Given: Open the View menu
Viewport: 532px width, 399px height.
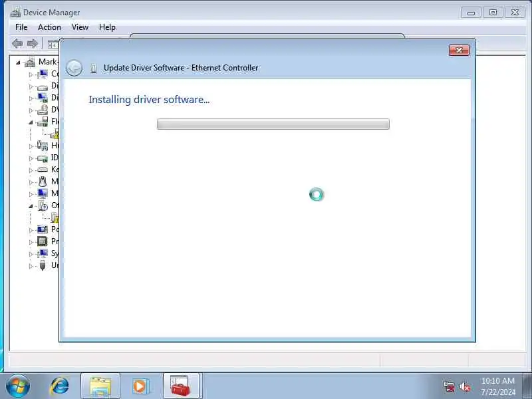Looking at the screenshot, I should [80, 27].
